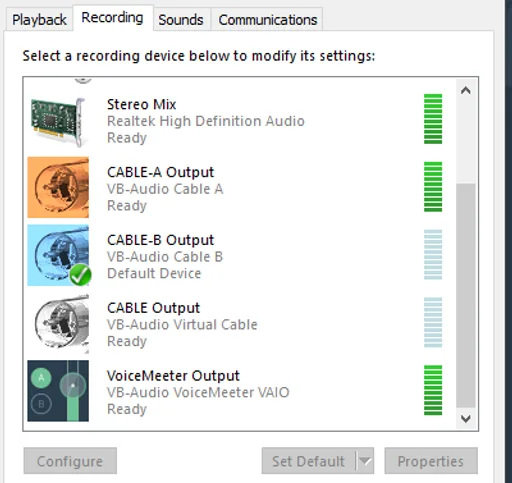Open the Set Default dropdown arrow
The height and width of the screenshot is (483, 512).
pos(365,461)
